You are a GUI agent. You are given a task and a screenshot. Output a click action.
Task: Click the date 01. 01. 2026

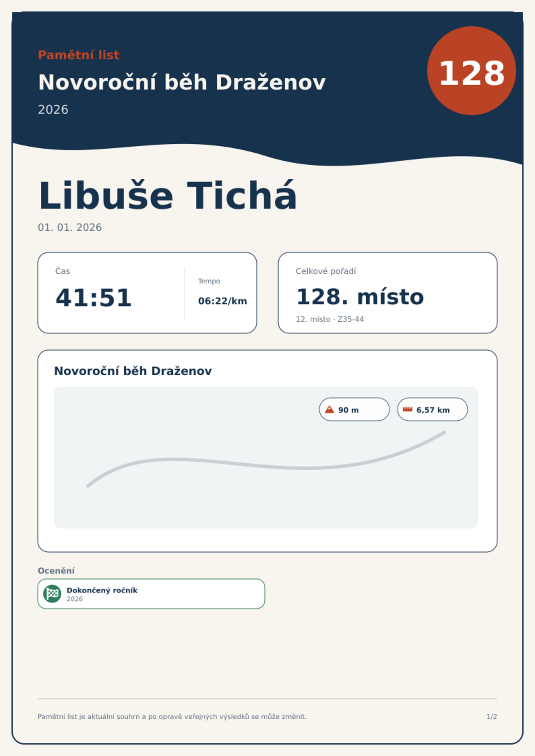coord(70,228)
